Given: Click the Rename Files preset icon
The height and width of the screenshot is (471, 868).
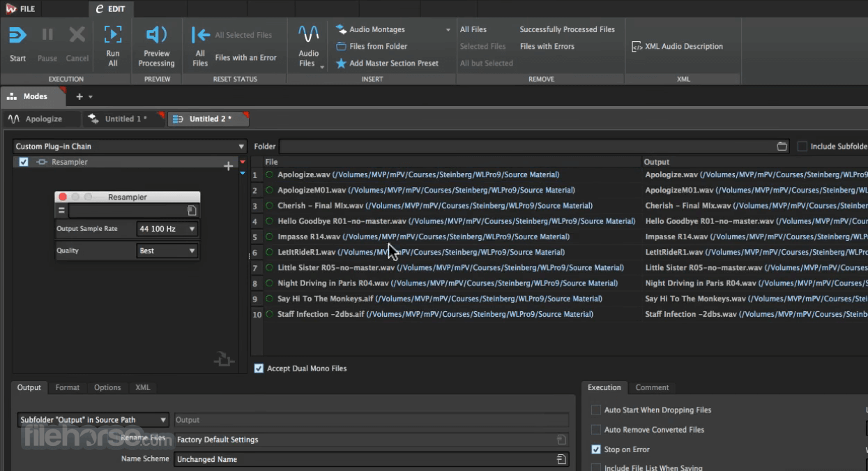Looking at the screenshot, I should coord(561,440).
